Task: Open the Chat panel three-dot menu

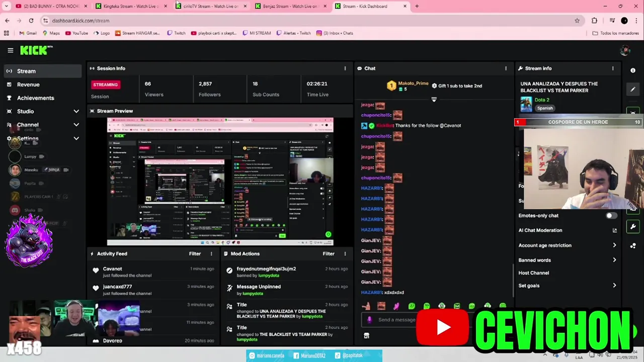Action: (x=506, y=68)
